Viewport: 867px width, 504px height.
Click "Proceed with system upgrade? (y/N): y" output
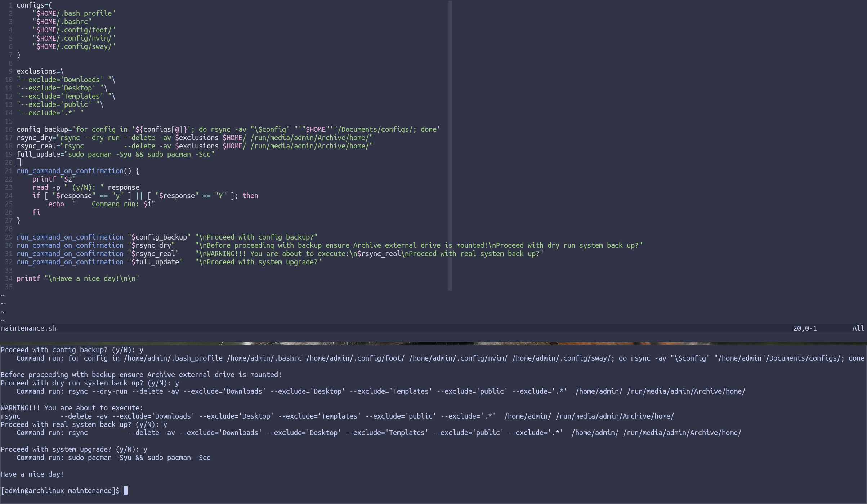point(74,449)
